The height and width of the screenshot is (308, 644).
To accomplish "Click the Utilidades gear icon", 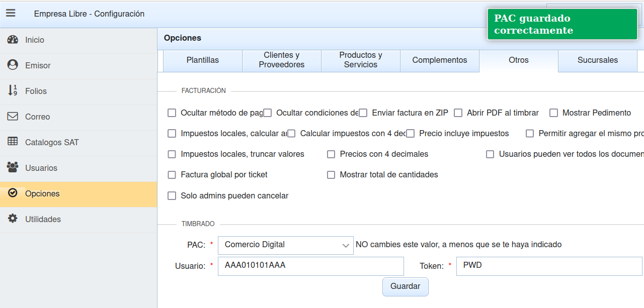I will (x=13, y=219).
